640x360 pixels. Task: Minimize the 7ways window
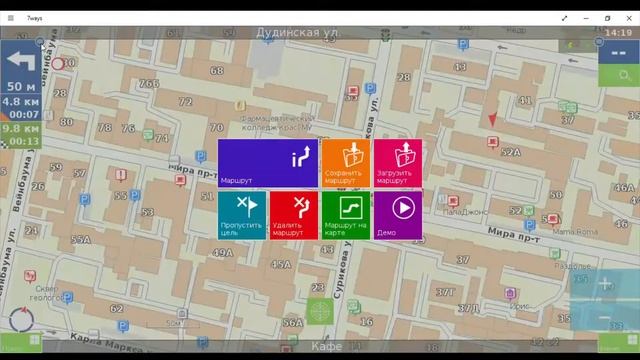click(586, 18)
